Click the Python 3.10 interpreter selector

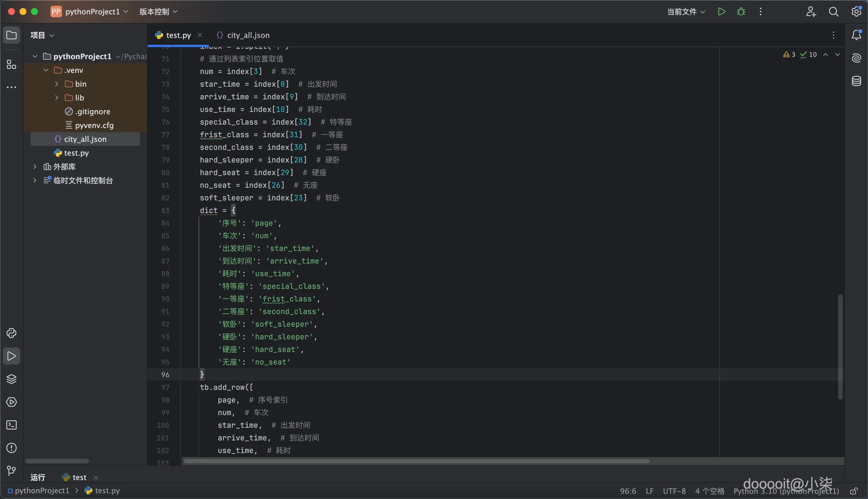click(786, 491)
